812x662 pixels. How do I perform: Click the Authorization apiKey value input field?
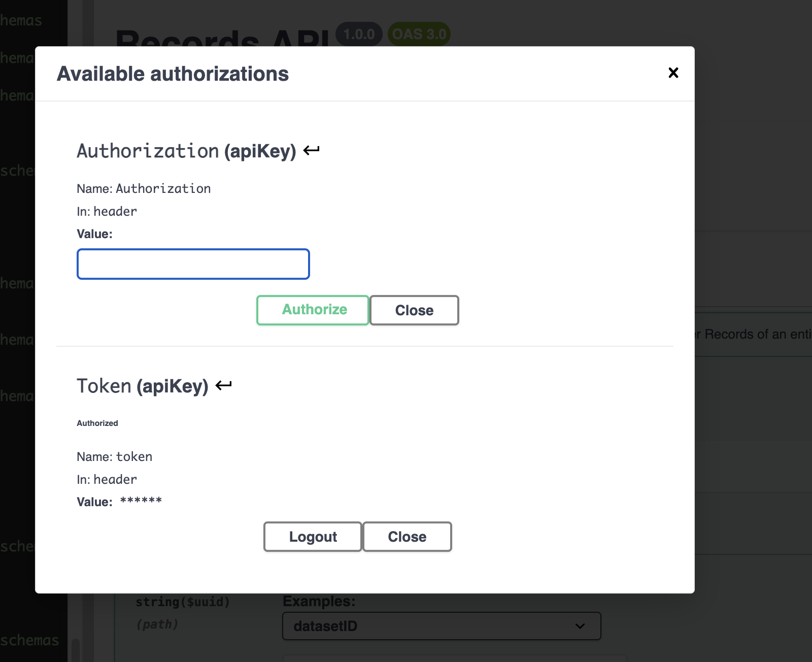[x=193, y=263]
